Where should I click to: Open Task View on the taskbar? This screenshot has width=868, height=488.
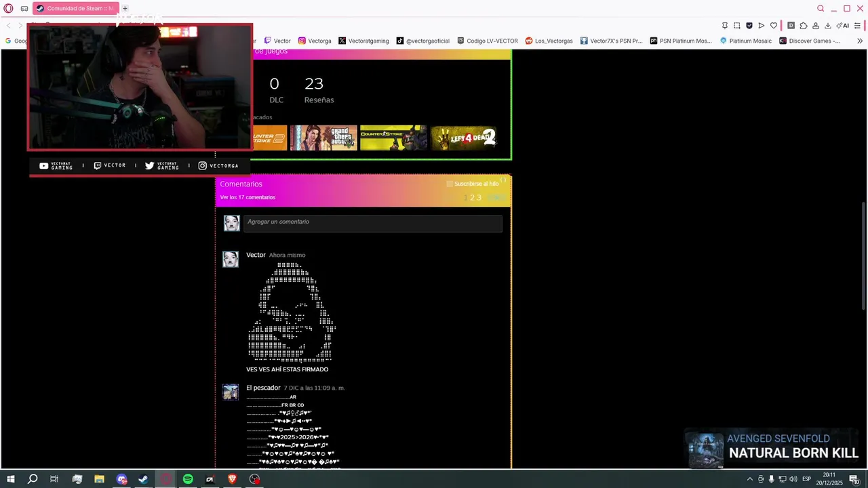[x=54, y=479]
